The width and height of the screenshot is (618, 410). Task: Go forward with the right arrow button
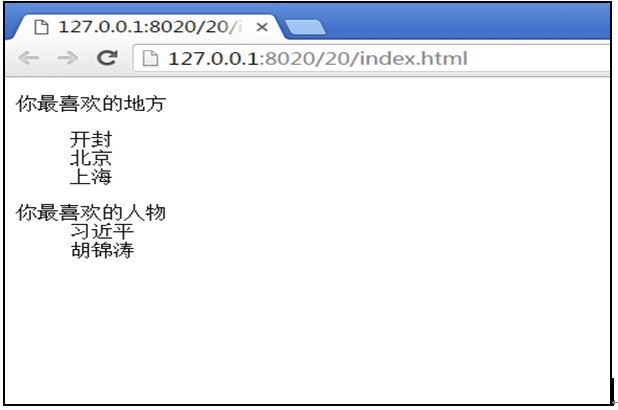67,58
